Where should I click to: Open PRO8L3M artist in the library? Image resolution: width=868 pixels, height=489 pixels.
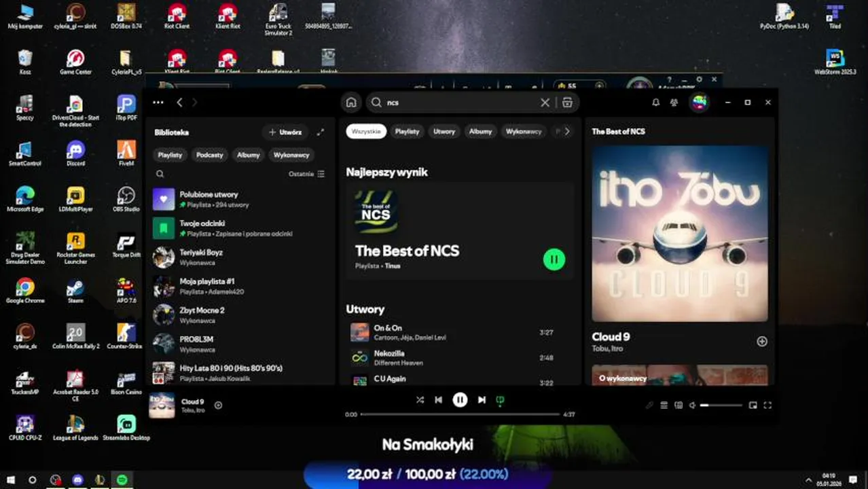(x=240, y=344)
